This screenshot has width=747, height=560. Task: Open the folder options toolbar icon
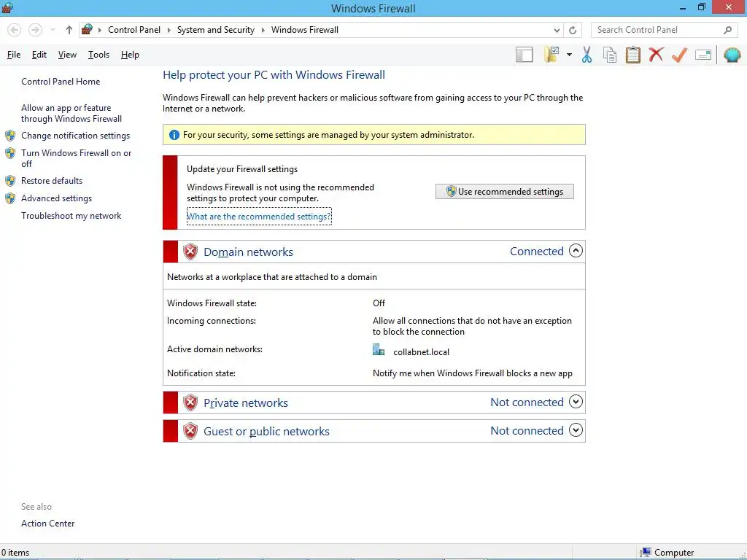point(552,55)
